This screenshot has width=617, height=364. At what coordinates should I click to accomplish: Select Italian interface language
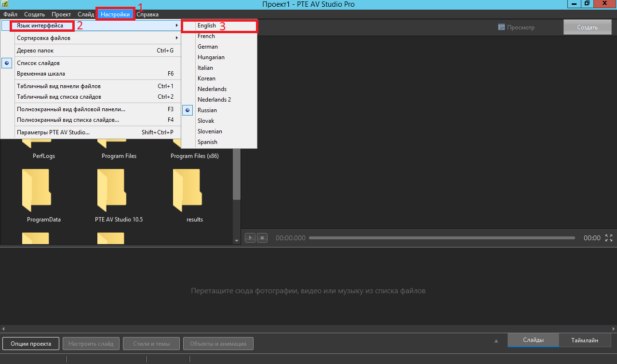point(219,68)
